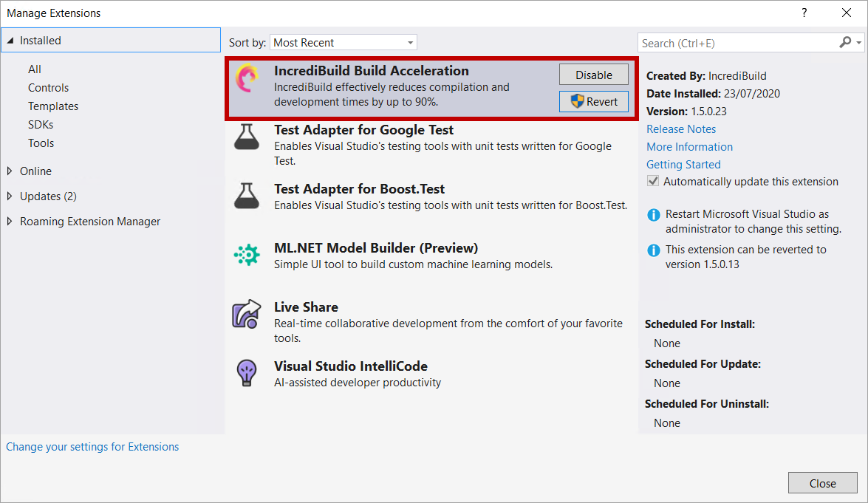Select the Test Adapter for Google Test flask icon
Viewport: 868px width, 503px height.
tap(247, 137)
